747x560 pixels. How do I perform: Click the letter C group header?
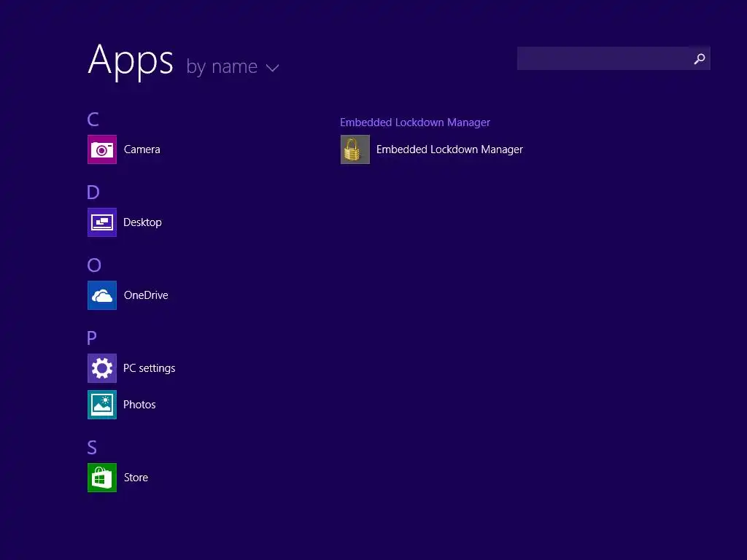93,119
